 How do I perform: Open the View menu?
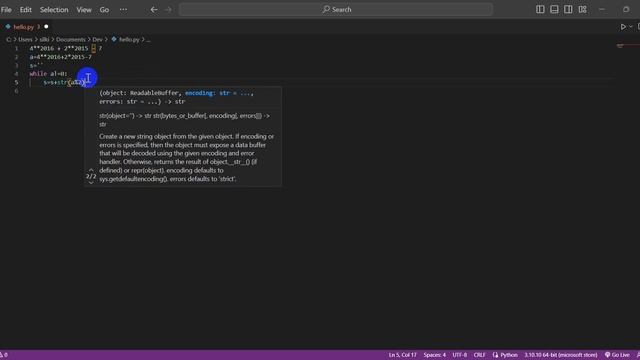coord(84,9)
